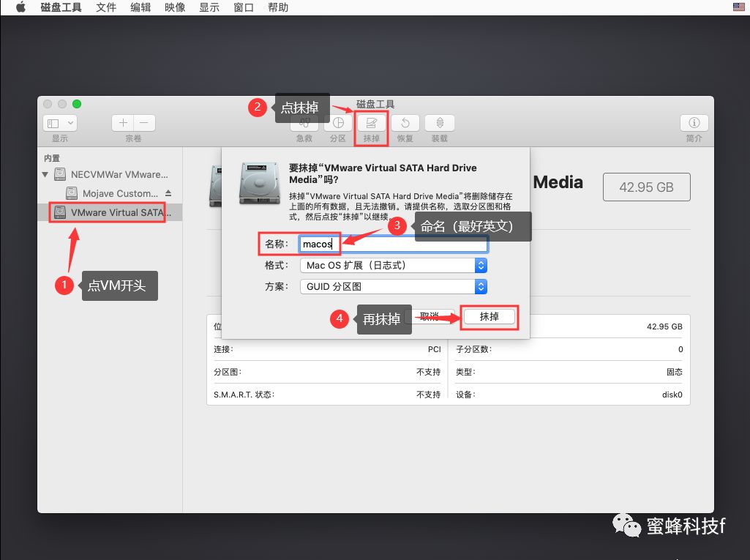The width and height of the screenshot is (750, 560).
Task: Open the sidebar 显示 view dropdown
Action: (x=60, y=124)
